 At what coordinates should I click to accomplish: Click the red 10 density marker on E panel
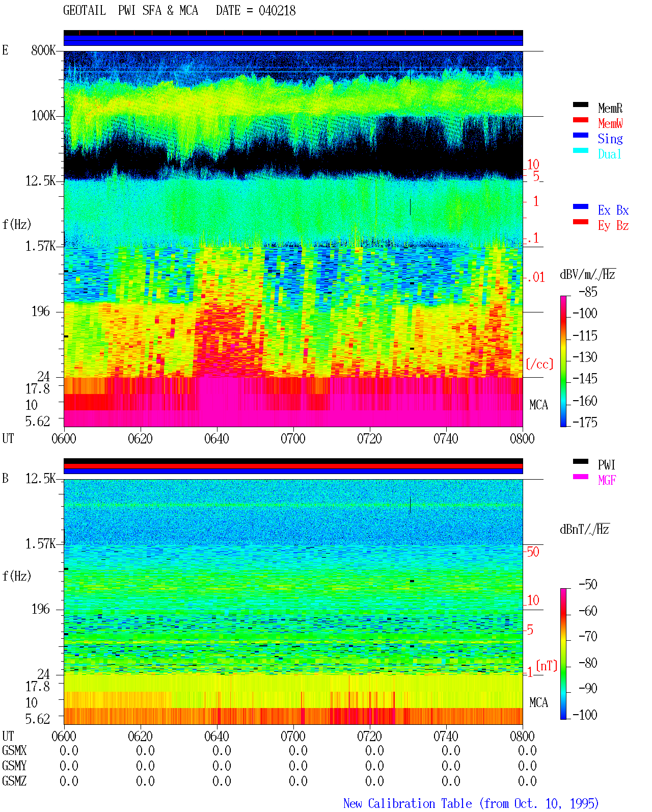(533, 165)
